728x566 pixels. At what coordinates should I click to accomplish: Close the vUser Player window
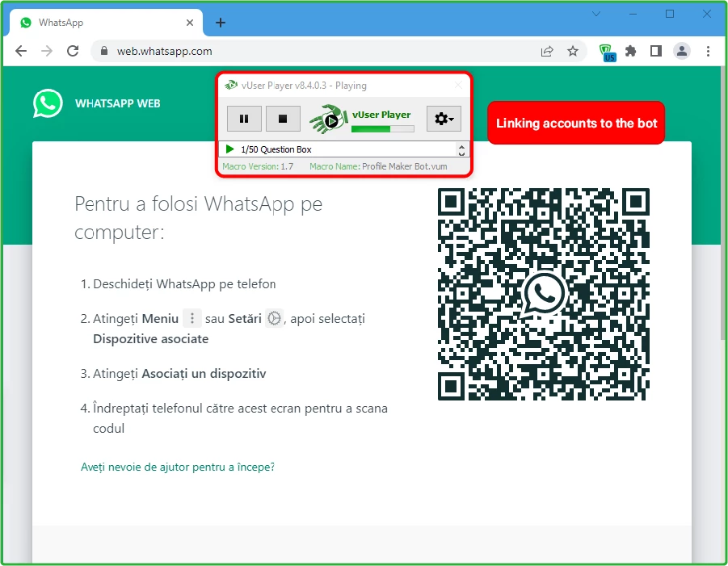point(458,85)
